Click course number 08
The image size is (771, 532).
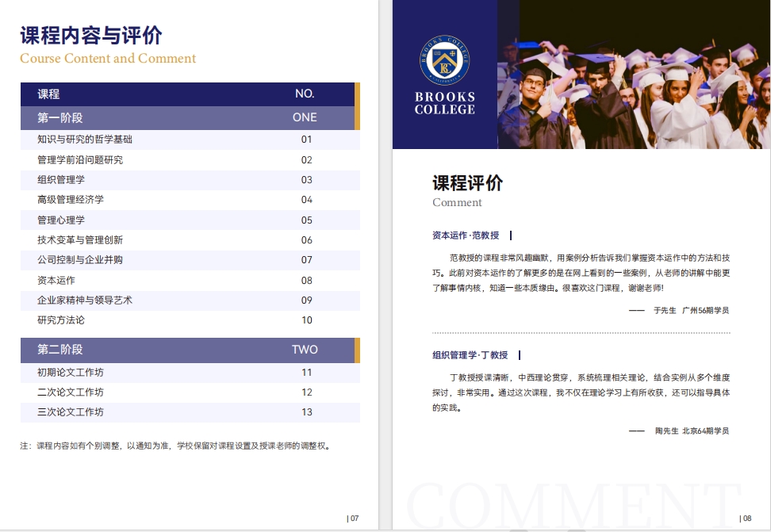pyautogui.click(x=306, y=280)
